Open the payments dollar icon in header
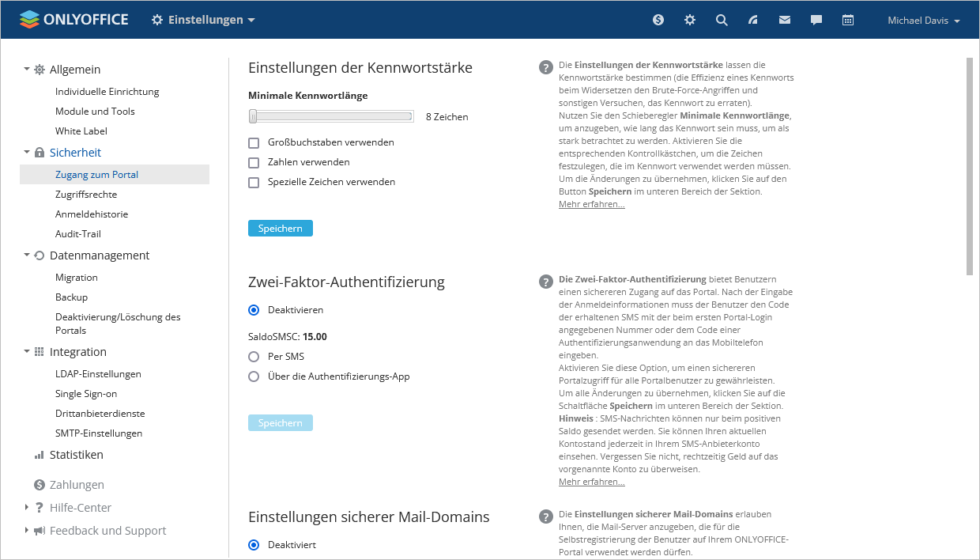 (x=658, y=20)
